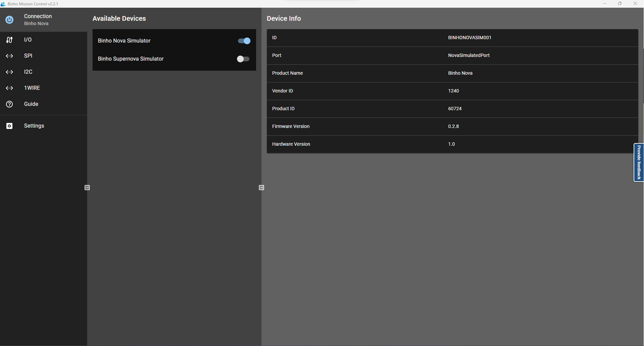Close the Binho Mission Control window

635,4
